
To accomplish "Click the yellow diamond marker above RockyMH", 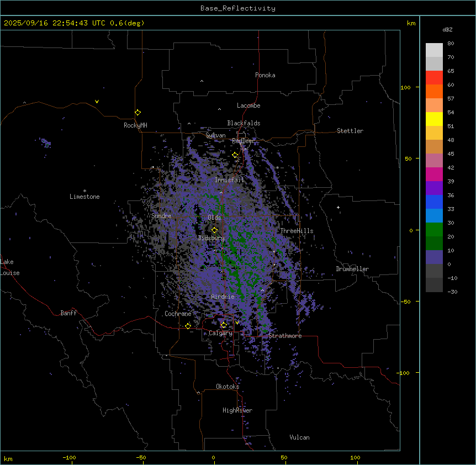I will [x=137, y=112].
